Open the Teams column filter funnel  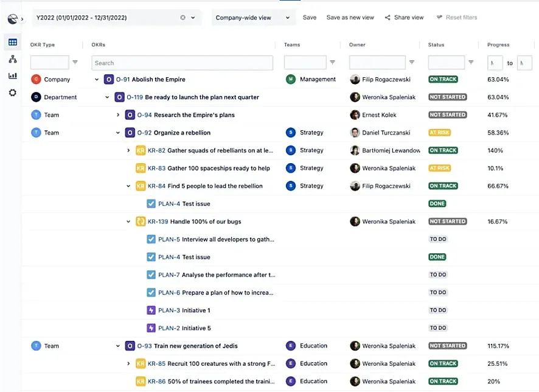[x=332, y=63]
